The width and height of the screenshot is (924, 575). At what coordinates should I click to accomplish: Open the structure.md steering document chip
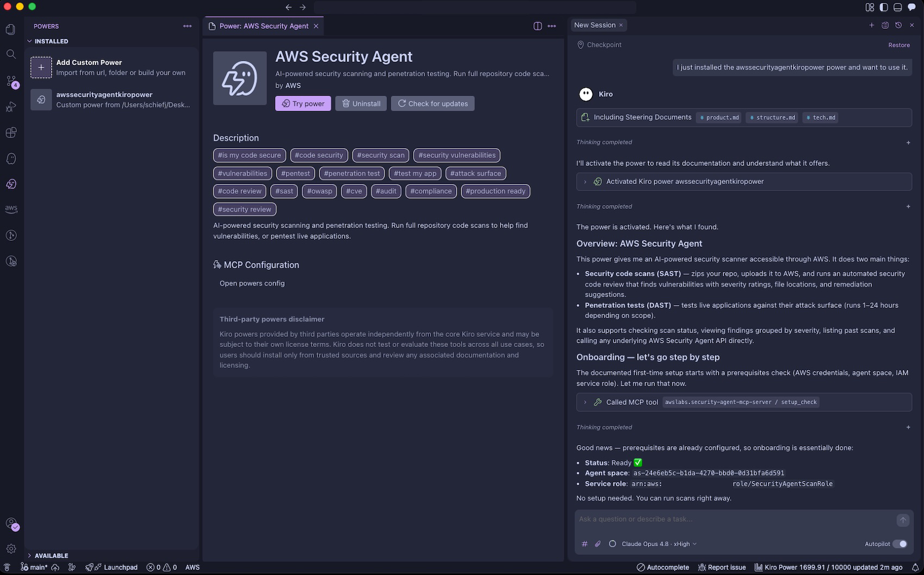coord(772,118)
